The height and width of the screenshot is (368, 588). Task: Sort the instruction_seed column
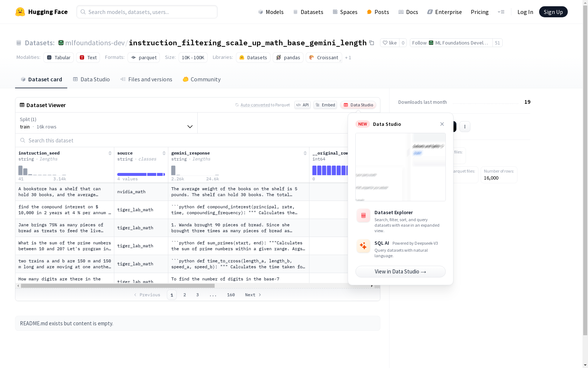tap(110, 153)
